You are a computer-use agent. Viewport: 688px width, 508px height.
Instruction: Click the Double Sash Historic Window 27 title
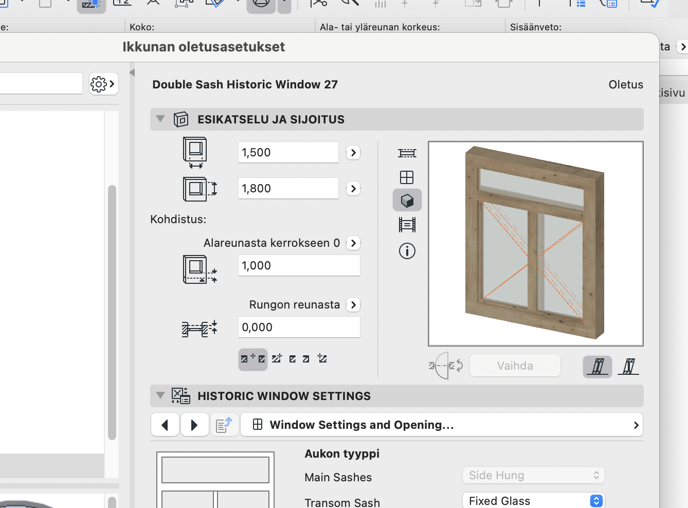245,85
